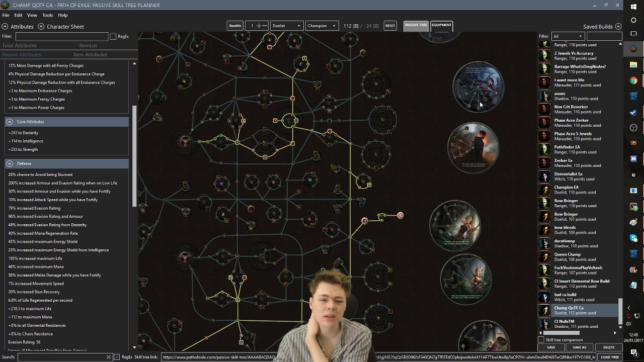Expand the Character Sheet panel

41,26
